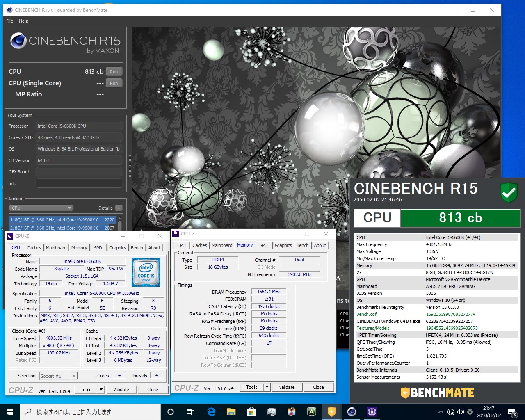Image resolution: width=525 pixels, height=420 pixels.
Task: Open Bench tab in left CPU-Z window
Action: click(x=137, y=248)
